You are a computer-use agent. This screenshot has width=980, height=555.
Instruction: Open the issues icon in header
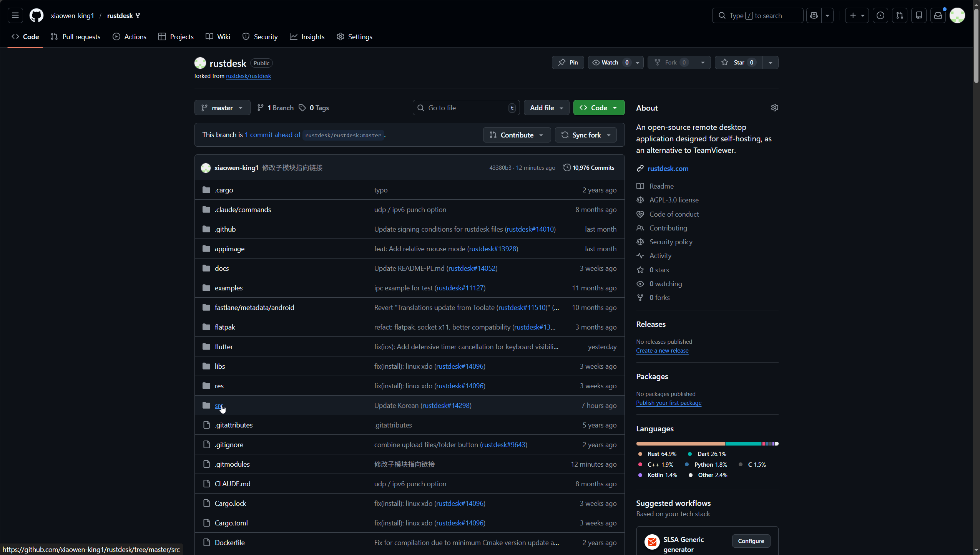tap(880, 15)
